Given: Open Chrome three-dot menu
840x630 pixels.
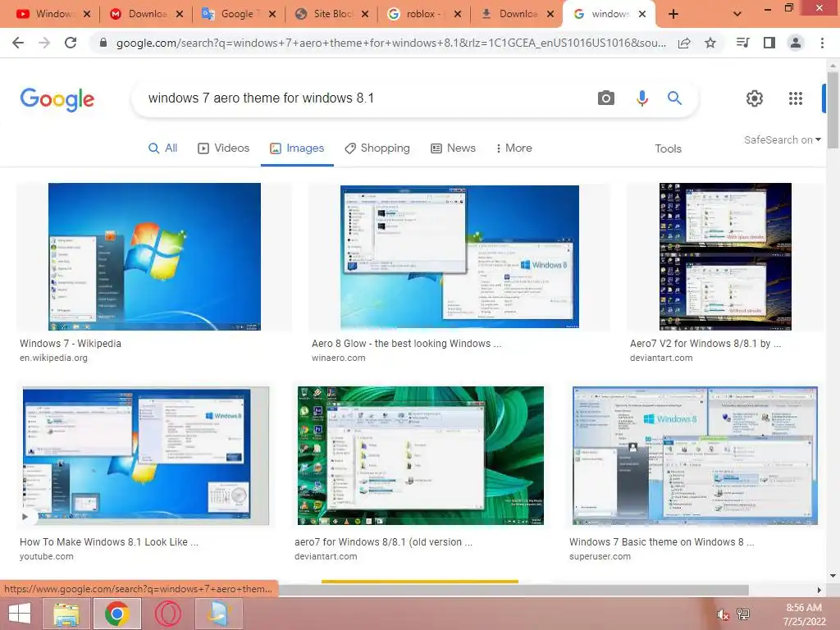Looking at the screenshot, I should tap(822, 43).
